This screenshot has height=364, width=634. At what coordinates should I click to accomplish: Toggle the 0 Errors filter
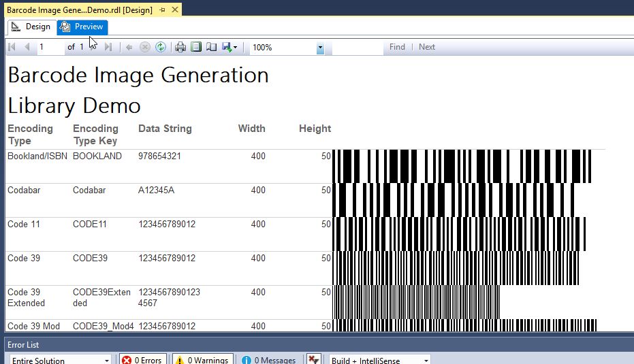click(x=142, y=360)
